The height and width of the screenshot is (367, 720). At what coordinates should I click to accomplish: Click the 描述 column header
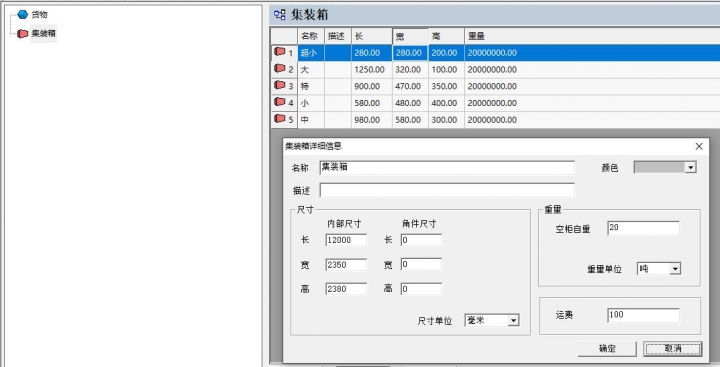338,36
